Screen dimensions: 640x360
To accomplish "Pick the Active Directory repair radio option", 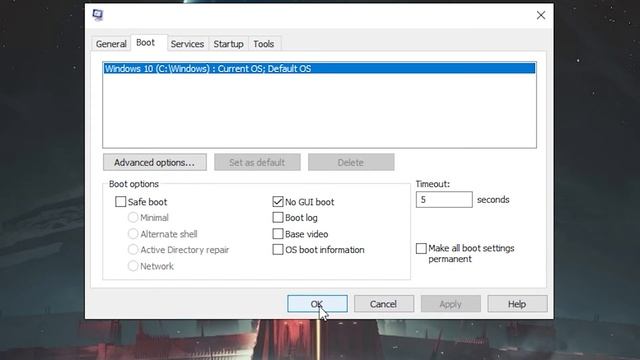I will (133, 249).
